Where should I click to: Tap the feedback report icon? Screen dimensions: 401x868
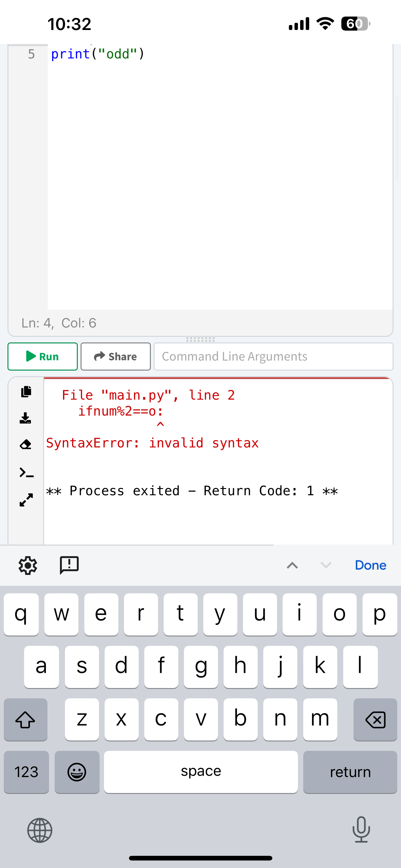click(x=69, y=565)
